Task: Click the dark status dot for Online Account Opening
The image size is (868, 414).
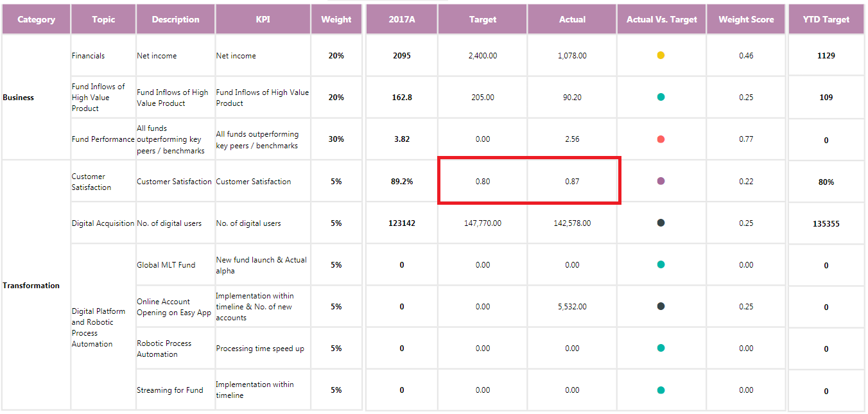Action: 661,306
